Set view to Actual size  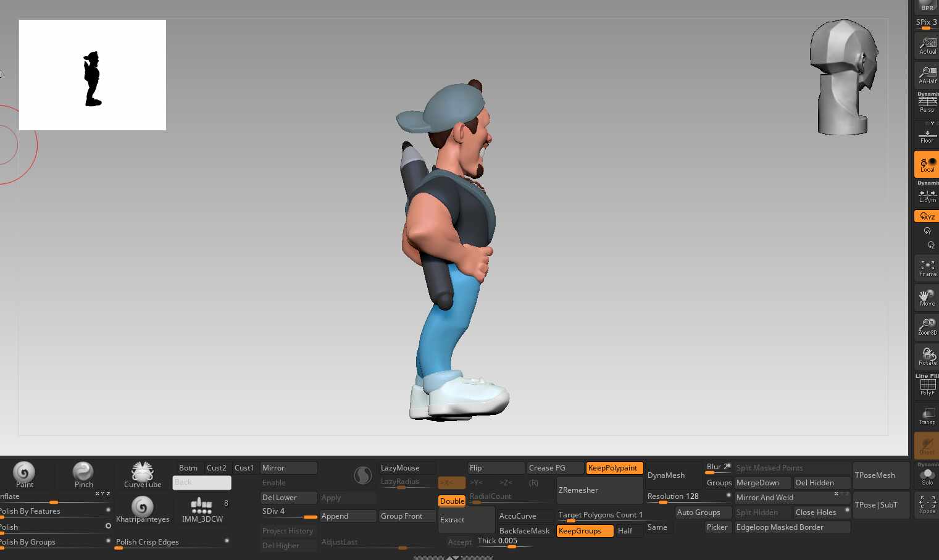tap(927, 45)
